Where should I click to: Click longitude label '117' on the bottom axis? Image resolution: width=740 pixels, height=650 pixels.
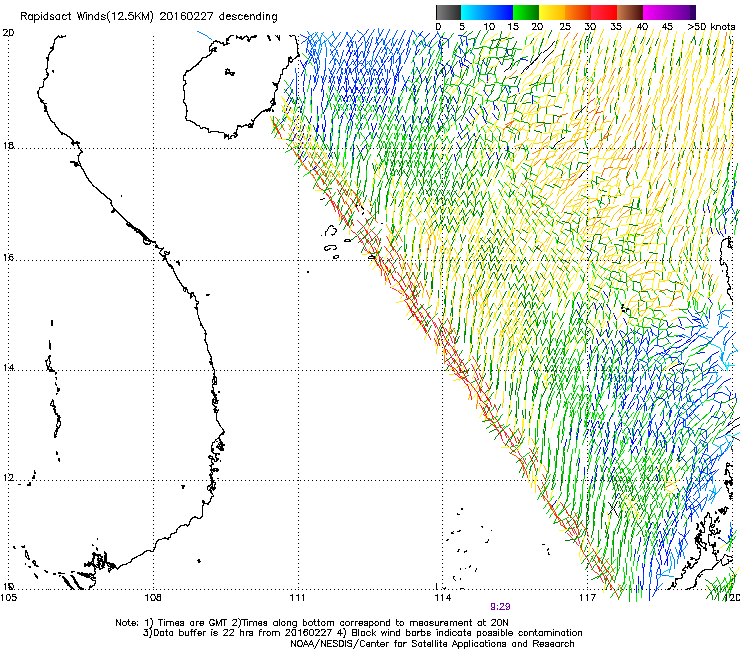click(587, 598)
